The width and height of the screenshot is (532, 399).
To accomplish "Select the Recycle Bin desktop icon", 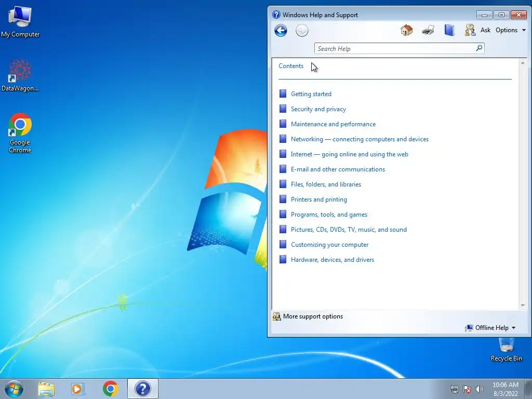I will (506, 350).
